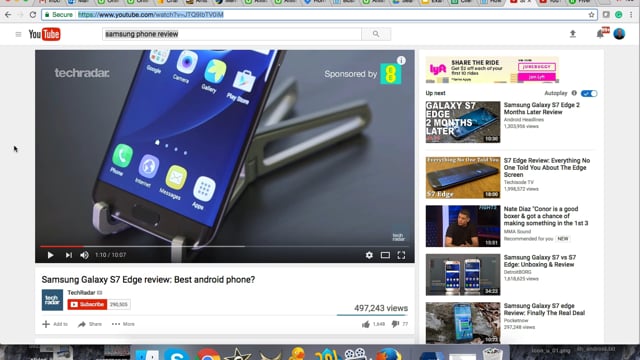
Task: Select the browser address bar URL
Action: point(151,15)
